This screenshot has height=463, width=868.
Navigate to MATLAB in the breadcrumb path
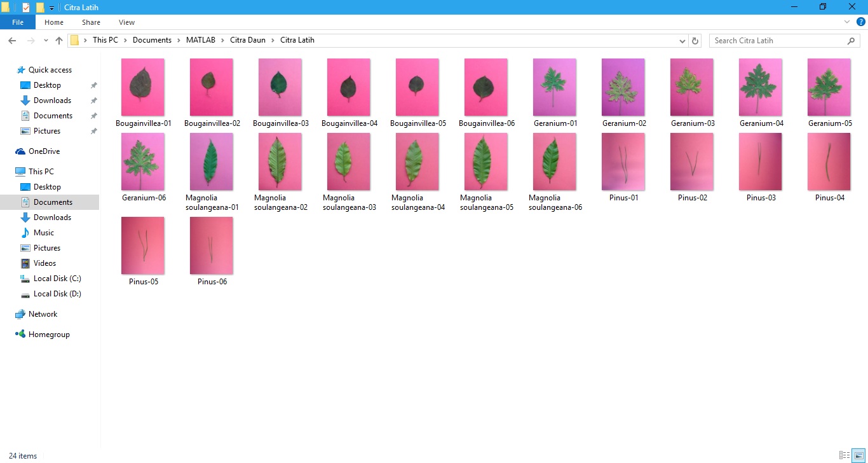tap(200, 40)
